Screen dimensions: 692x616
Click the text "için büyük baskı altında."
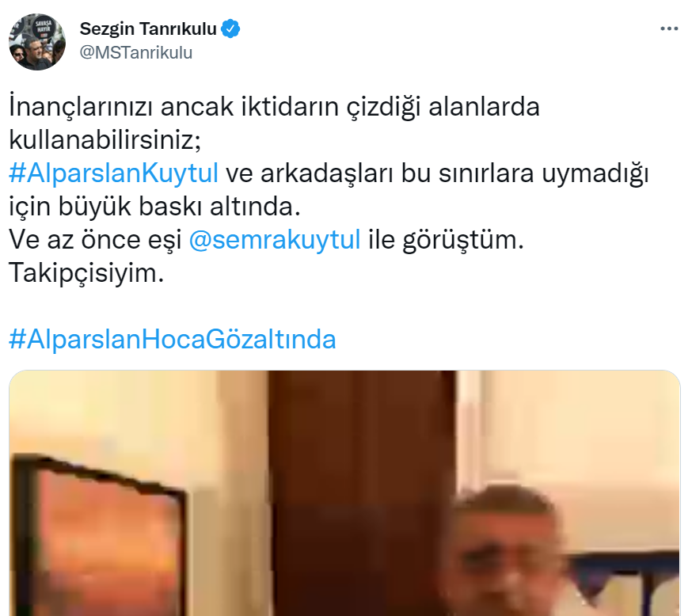coord(155,207)
